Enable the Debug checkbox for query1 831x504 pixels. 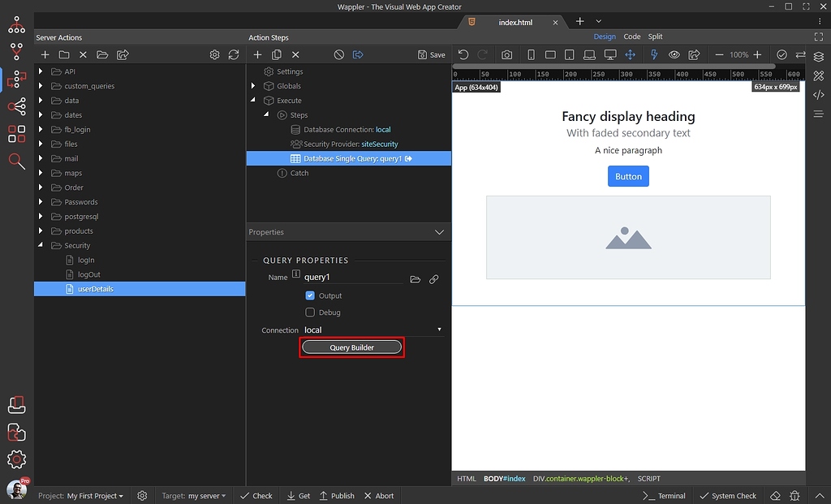pyautogui.click(x=308, y=312)
